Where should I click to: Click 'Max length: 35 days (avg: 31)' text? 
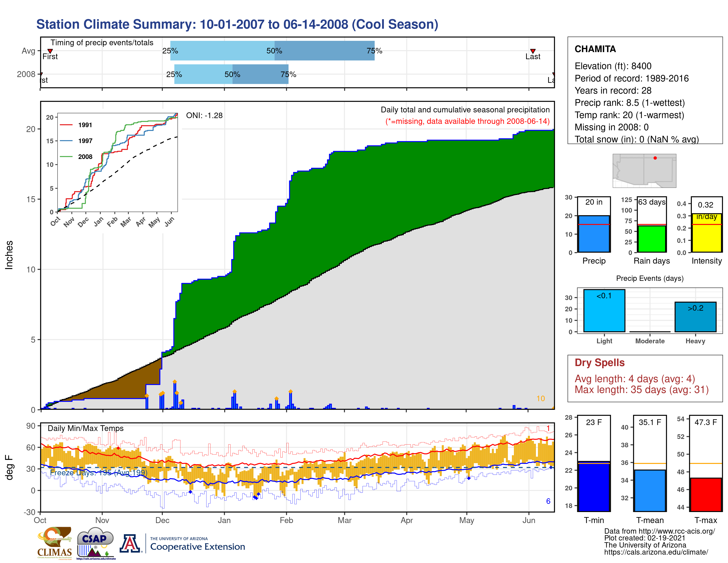641,389
